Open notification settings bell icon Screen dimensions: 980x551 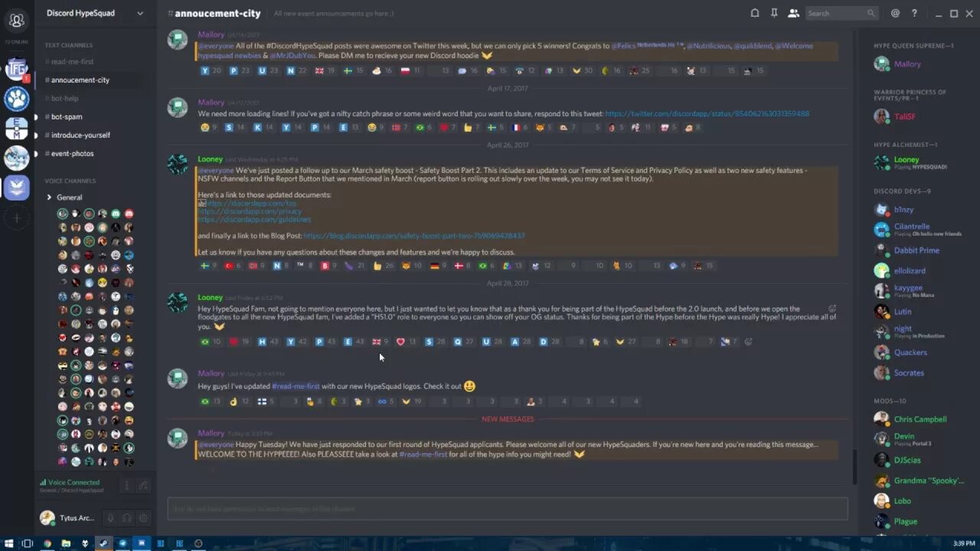755,13
